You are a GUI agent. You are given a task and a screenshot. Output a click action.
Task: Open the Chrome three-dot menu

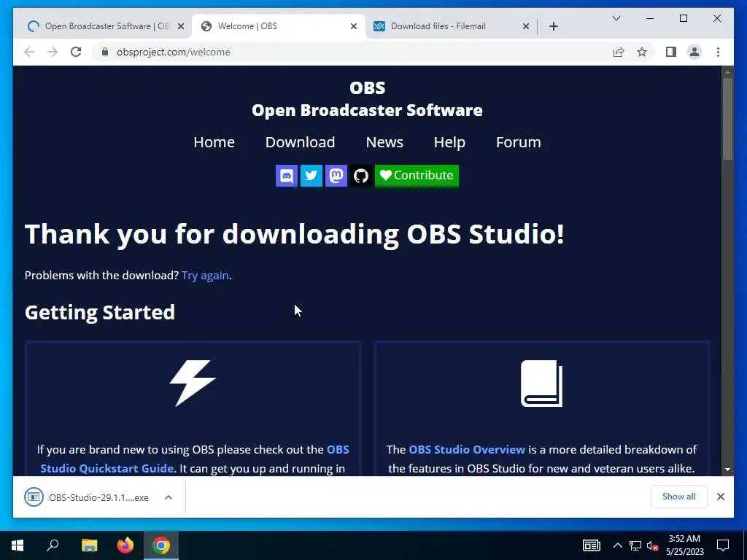(x=718, y=52)
